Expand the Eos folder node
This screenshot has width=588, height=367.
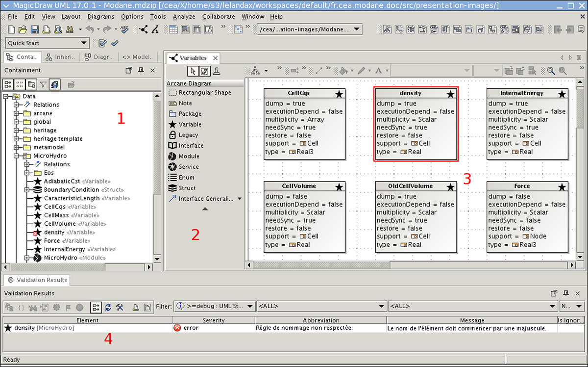26,173
